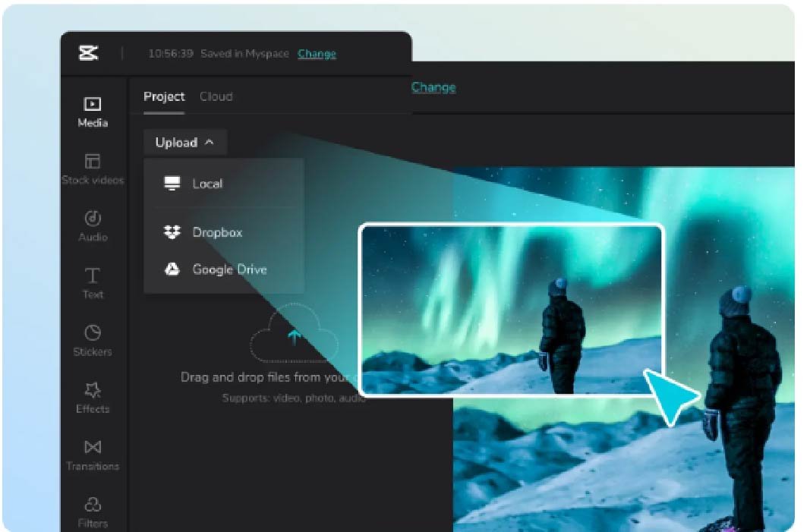Image resolution: width=810 pixels, height=532 pixels.
Task: Collapse the Upload dropdown
Action: tap(184, 143)
